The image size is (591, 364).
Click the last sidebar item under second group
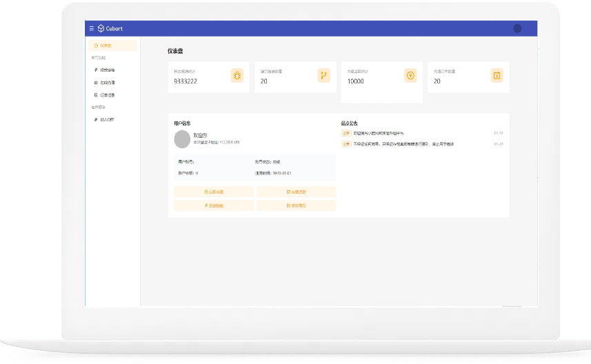(108, 120)
